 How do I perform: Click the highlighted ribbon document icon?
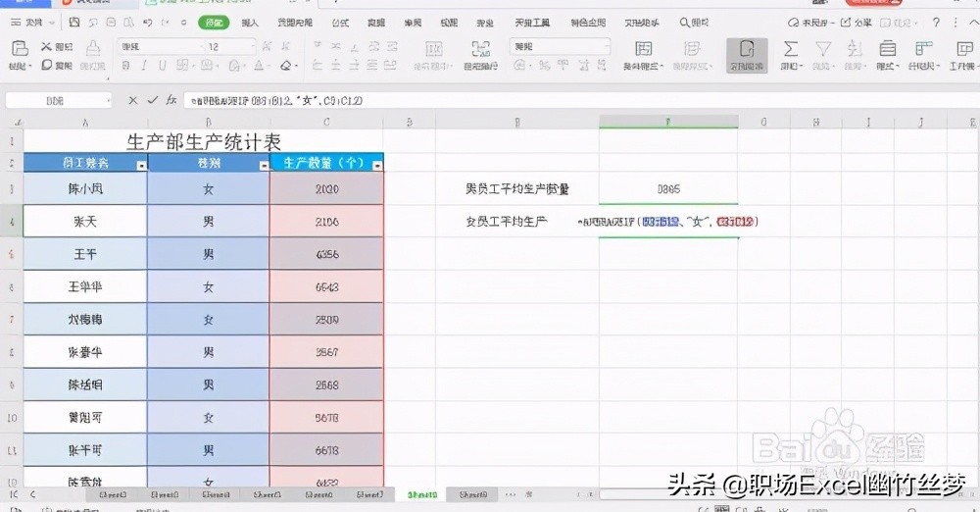point(746,55)
